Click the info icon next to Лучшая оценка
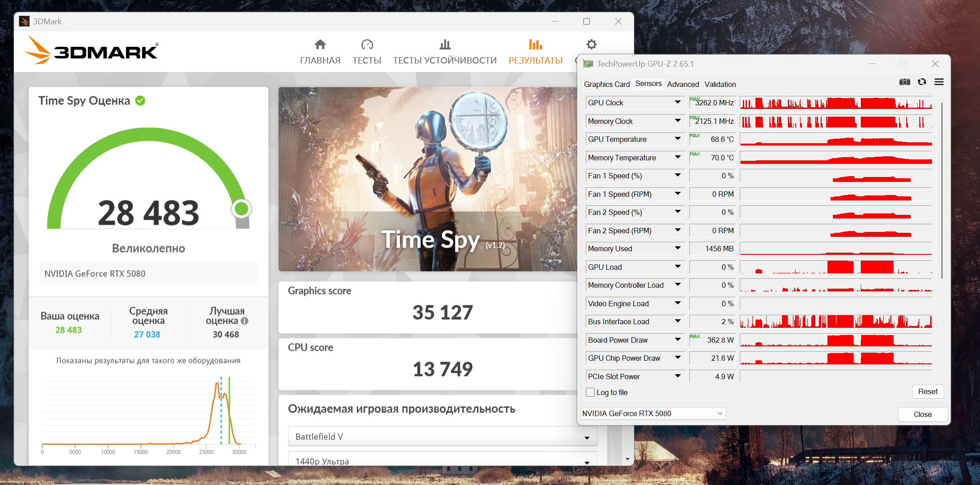980x485 pixels. (x=244, y=321)
